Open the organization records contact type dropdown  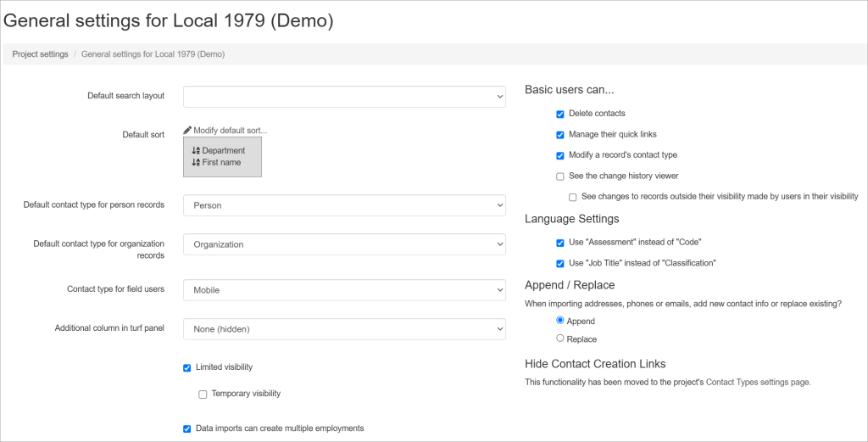(344, 244)
